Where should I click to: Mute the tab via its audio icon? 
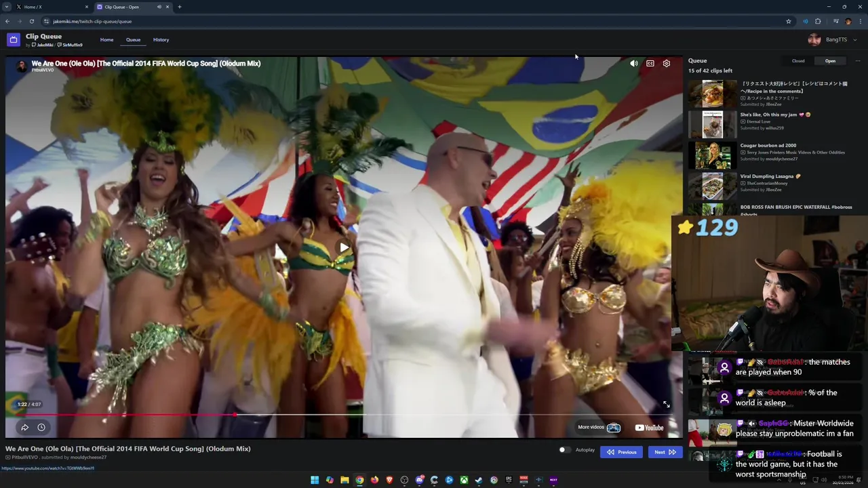coord(159,7)
